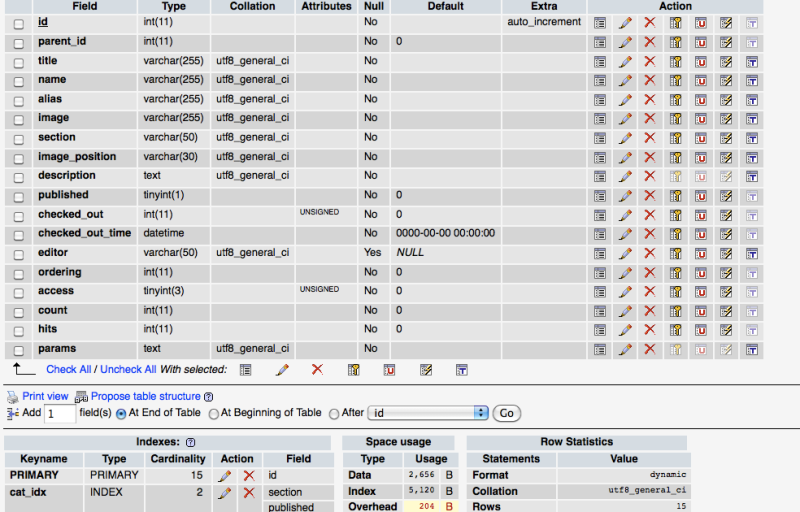Click the unique icon for image field

coord(701,119)
